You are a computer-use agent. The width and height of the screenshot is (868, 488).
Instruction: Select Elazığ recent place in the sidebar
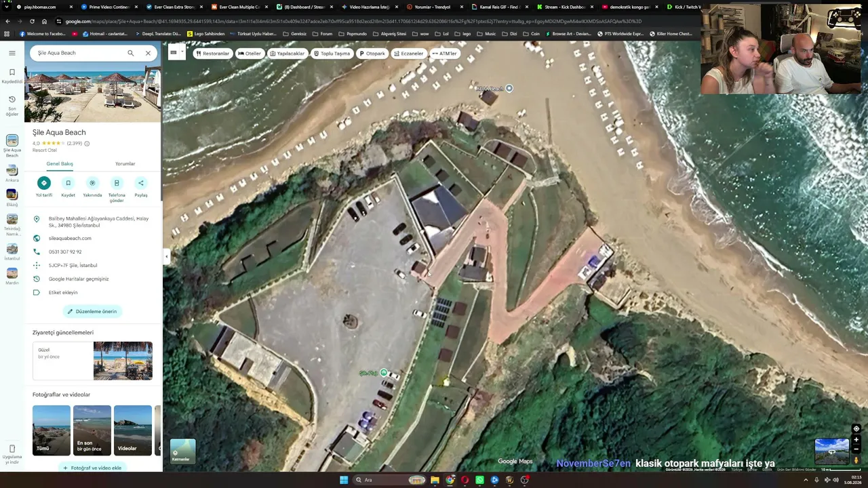coord(12,199)
